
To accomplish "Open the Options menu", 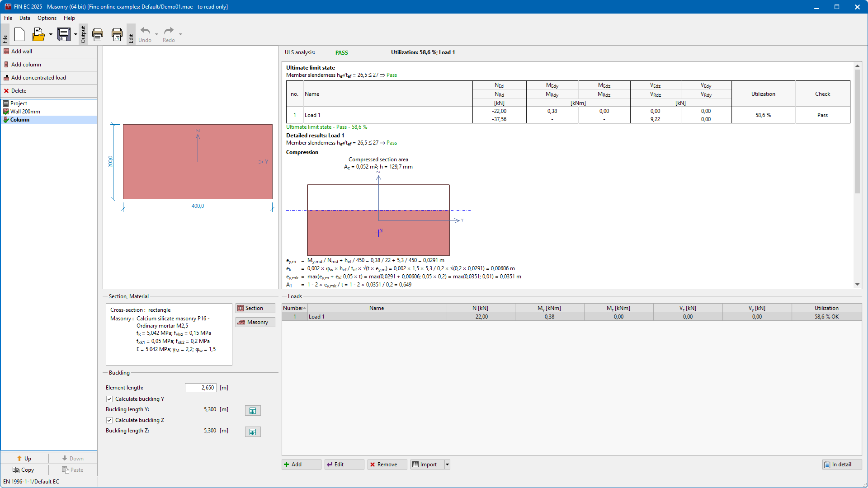I will click(47, 18).
